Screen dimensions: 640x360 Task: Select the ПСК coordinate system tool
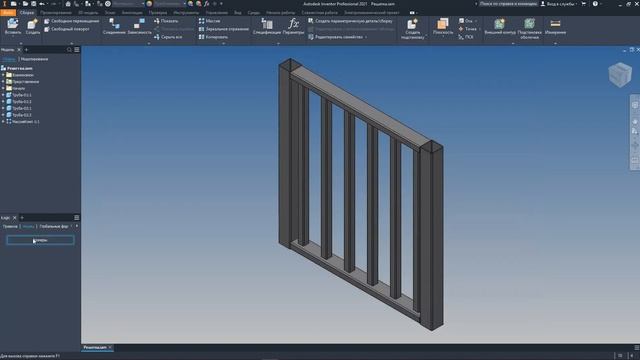[x=466, y=37]
